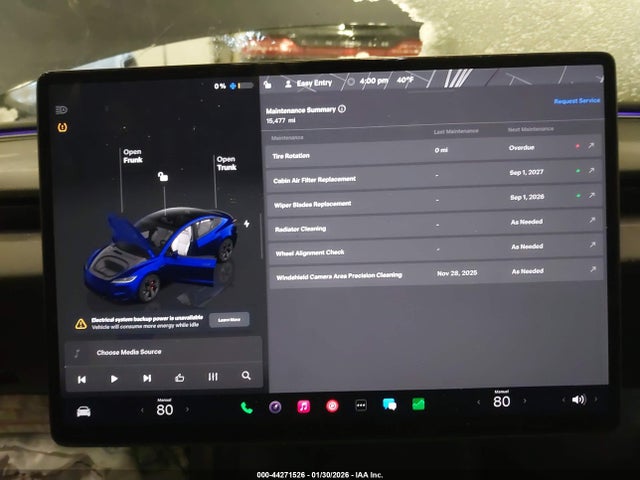
Task: Open the Radiator Cleaning row arrow
Action: pos(592,220)
